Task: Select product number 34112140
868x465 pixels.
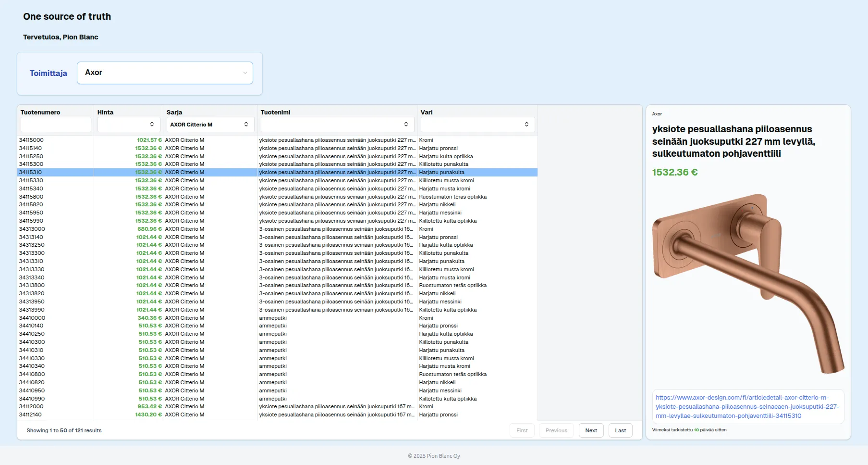Action: tap(30, 415)
